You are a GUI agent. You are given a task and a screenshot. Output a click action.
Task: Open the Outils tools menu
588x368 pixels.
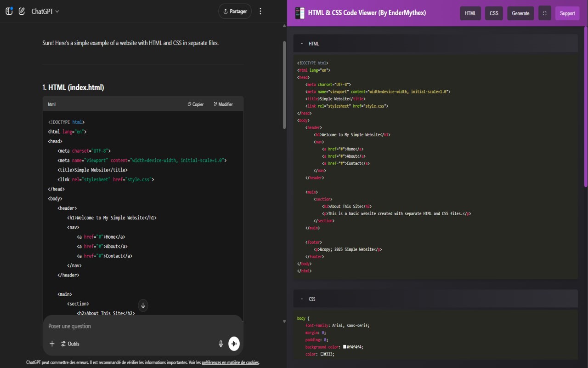pos(70,344)
